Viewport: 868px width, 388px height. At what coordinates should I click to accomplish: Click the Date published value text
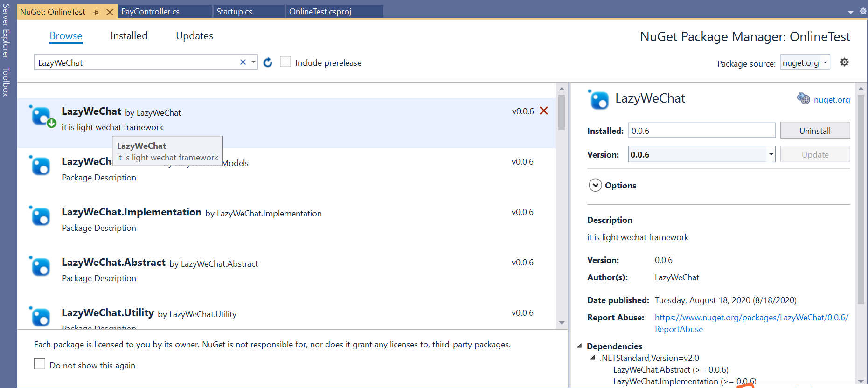[x=725, y=300]
